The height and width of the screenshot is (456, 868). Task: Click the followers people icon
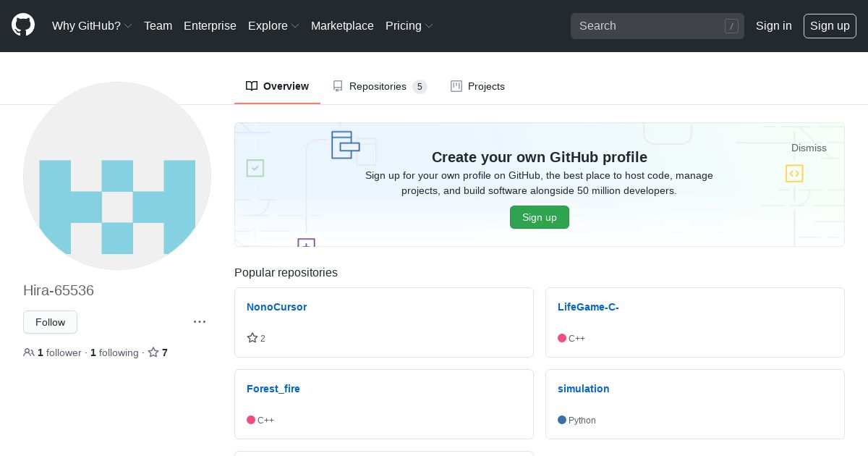pos(29,352)
